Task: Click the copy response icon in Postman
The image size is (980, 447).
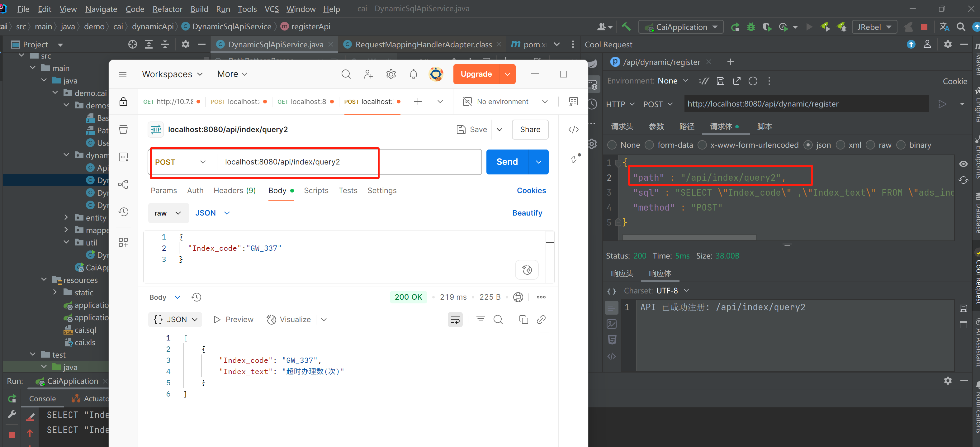Action: pyautogui.click(x=523, y=320)
